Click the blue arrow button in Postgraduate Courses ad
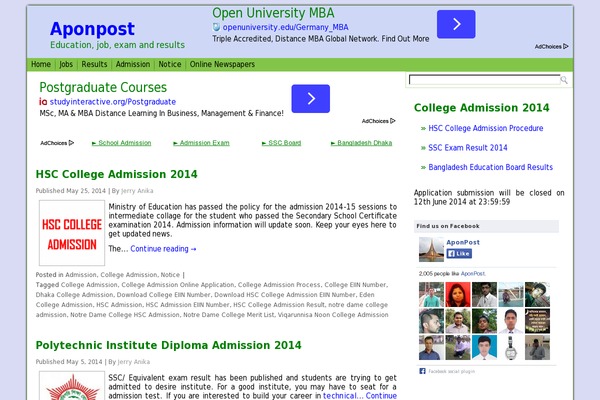 (311, 99)
